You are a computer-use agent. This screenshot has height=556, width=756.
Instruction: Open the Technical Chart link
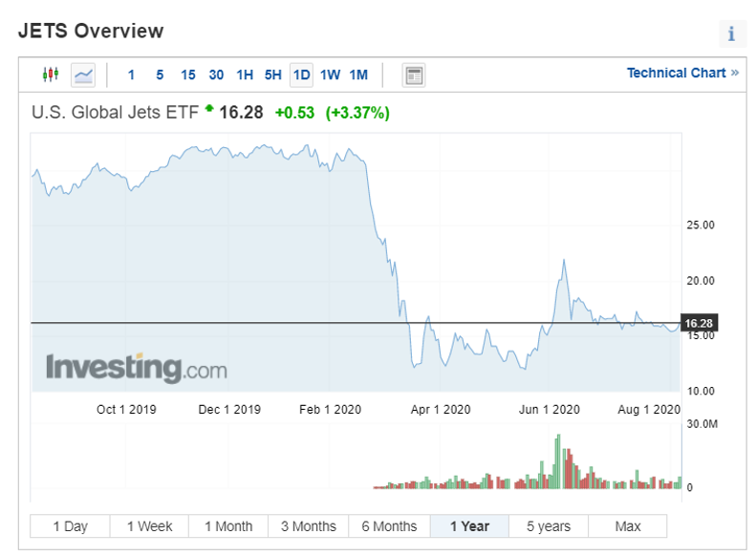pos(682,73)
